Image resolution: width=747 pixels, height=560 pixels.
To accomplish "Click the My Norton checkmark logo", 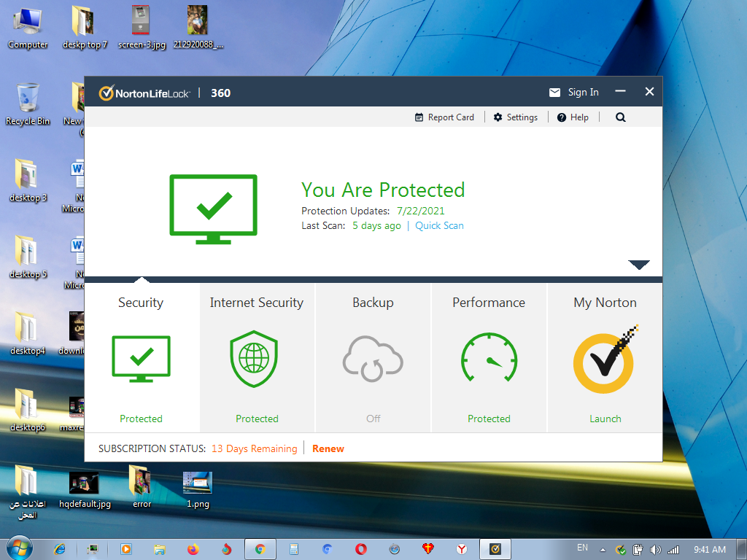I will click(604, 360).
